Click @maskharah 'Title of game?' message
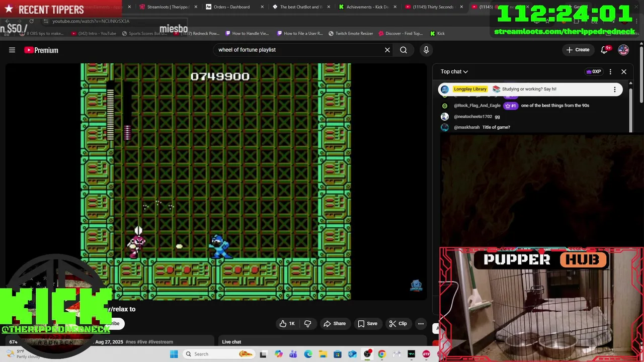Viewport: 644px width, 362px height. coord(496,127)
